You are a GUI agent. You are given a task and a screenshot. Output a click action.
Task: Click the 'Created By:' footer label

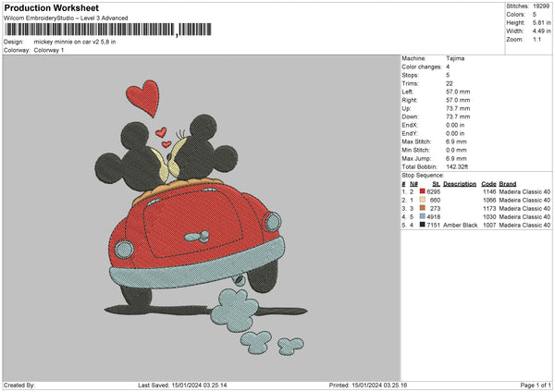click(19, 385)
